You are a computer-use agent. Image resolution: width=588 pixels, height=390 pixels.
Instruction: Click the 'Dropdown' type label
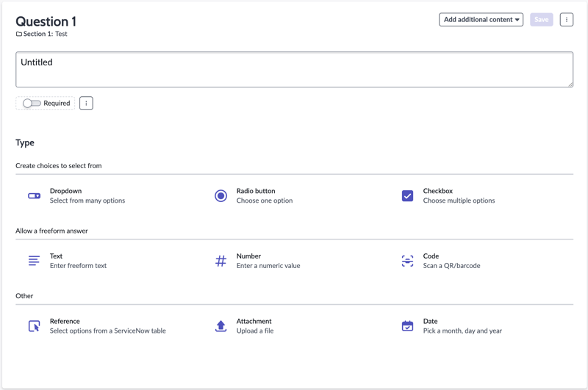pyautogui.click(x=65, y=191)
